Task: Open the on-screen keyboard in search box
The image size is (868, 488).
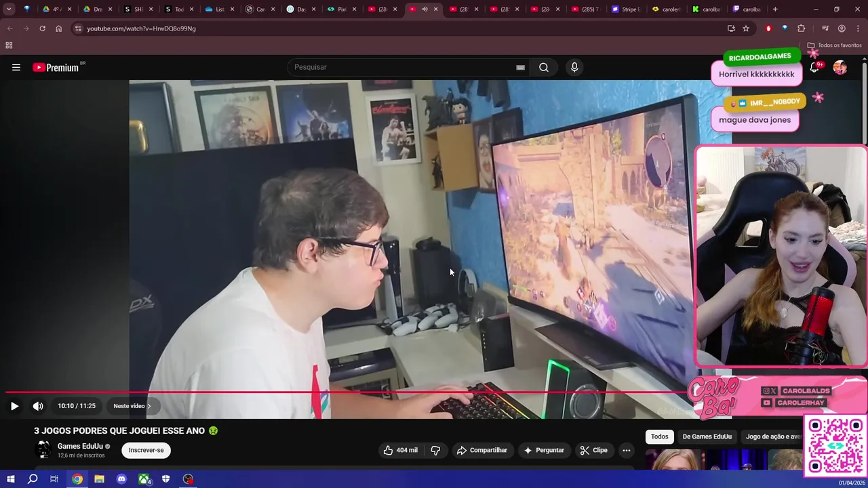Action: 520,67
